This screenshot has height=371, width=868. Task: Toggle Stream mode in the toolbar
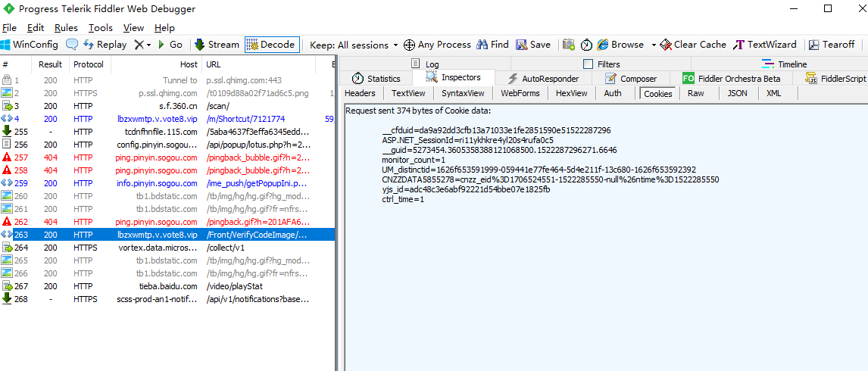click(x=217, y=45)
